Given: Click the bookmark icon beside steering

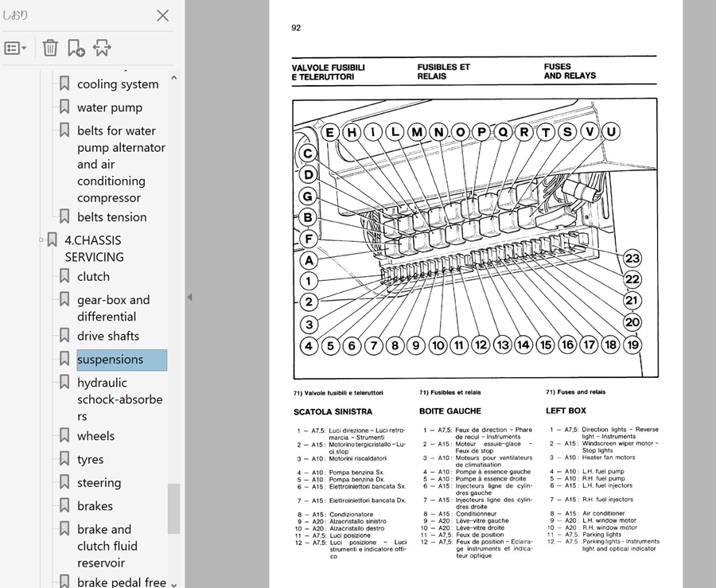Looking at the screenshot, I should click(x=64, y=481).
